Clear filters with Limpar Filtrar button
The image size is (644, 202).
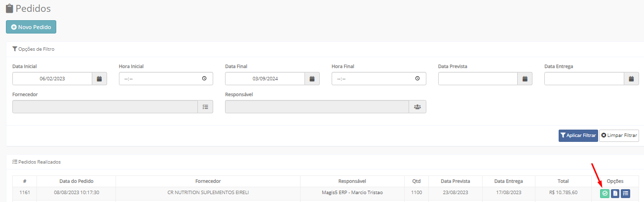pyautogui.click(x=619, y=135)
